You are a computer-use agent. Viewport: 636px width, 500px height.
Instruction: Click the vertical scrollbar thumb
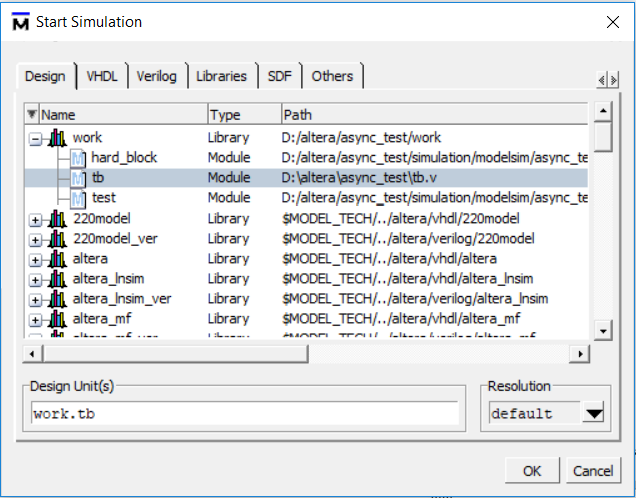coord(603,137)
